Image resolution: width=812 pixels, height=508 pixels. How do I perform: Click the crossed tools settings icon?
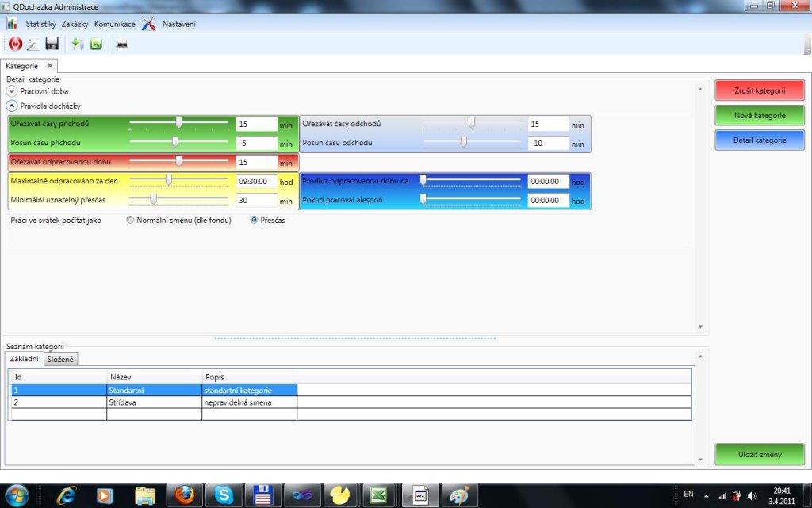tap(149, 23)
